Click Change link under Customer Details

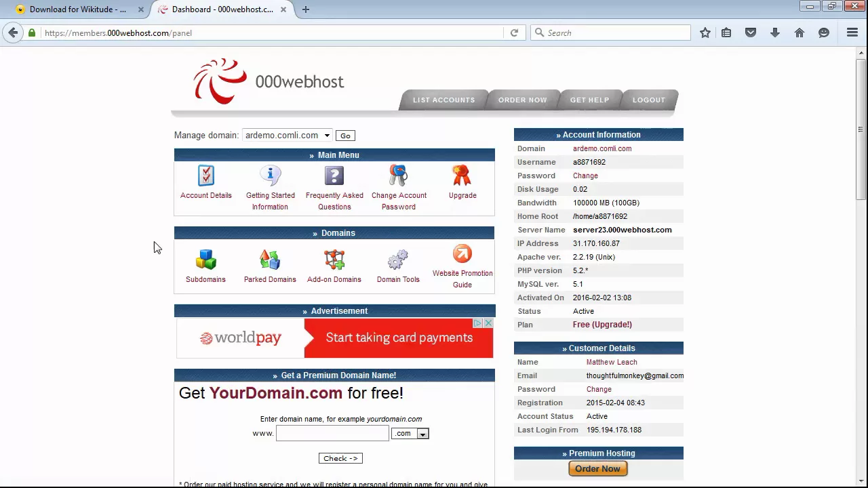click(x=599, y=389)
